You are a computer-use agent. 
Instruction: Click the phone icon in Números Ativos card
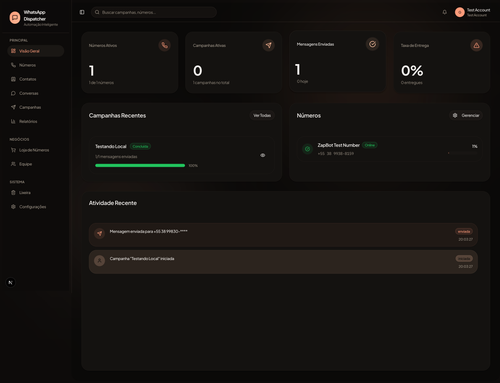(x=165, y=45)
